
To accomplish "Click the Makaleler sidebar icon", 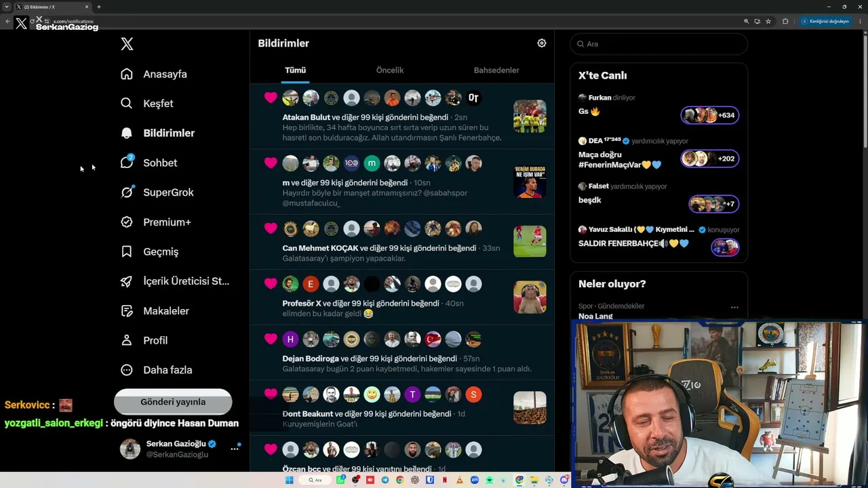I will [127, 310].
